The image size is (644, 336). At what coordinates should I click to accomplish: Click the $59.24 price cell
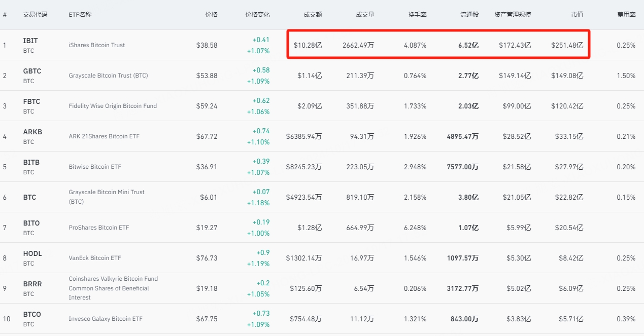pos(207,106)
